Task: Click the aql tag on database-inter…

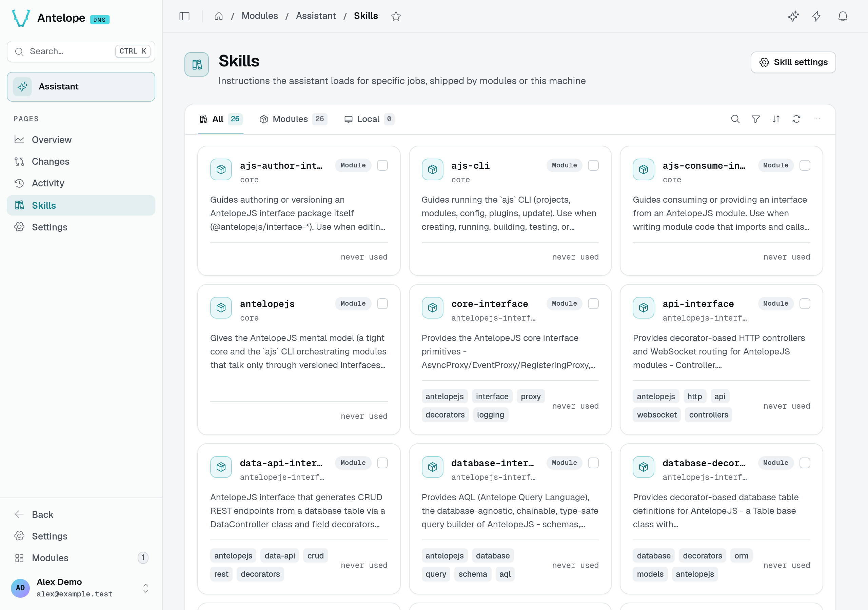Action: click(505, 574)
